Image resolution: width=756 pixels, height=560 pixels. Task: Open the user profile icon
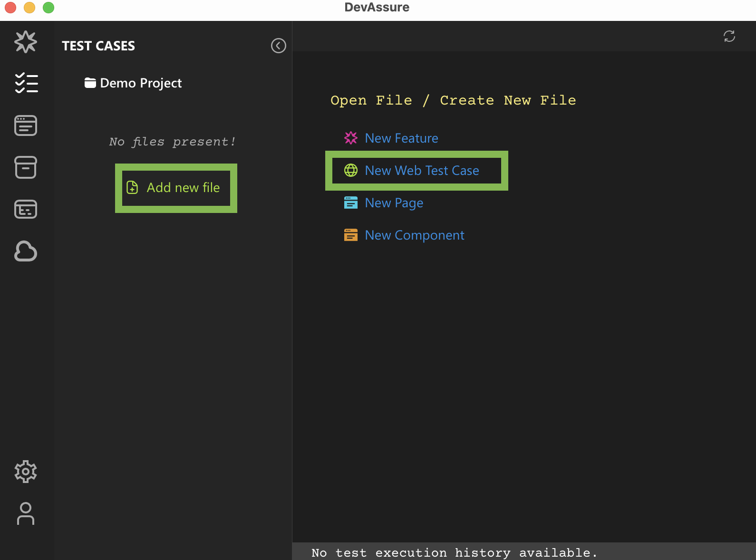click(x=26, y=513)
